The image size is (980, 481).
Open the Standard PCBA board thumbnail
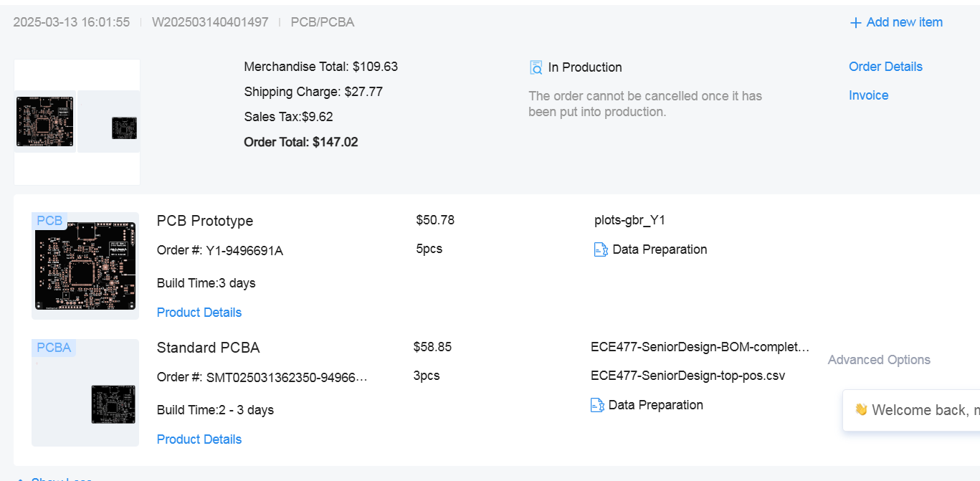click(113, 404)
